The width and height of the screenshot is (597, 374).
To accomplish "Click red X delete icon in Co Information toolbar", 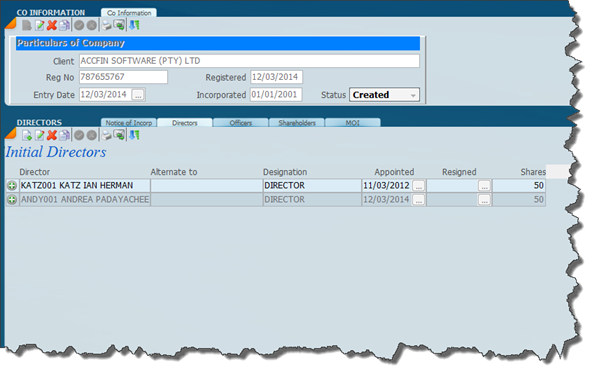I will 52,26.
